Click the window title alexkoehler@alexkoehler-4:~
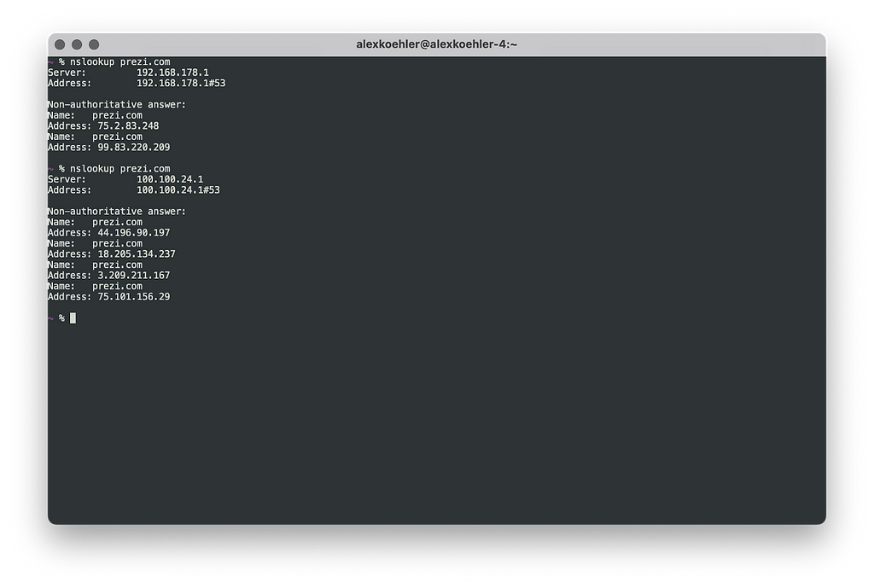 [436, 44]
